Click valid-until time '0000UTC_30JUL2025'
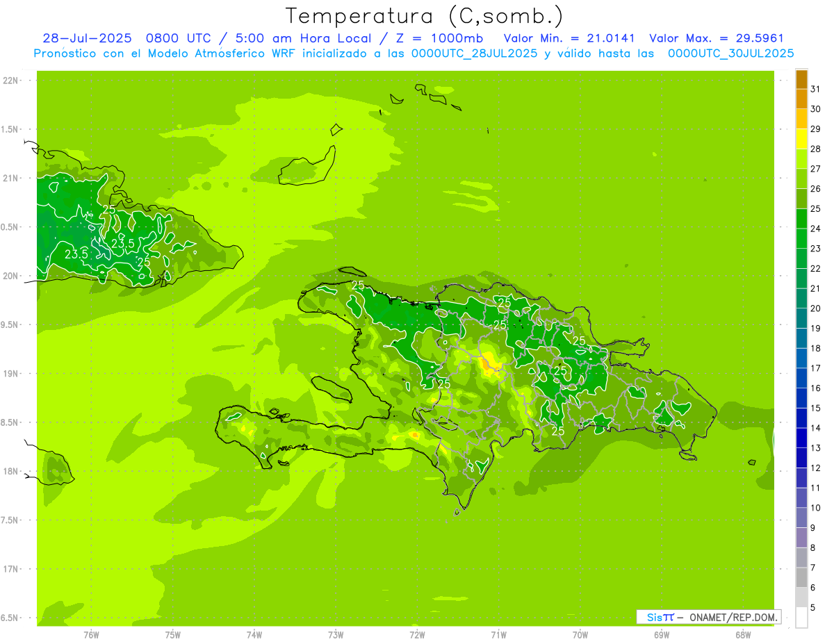This screenshot has height=644, width=834. 730,53
